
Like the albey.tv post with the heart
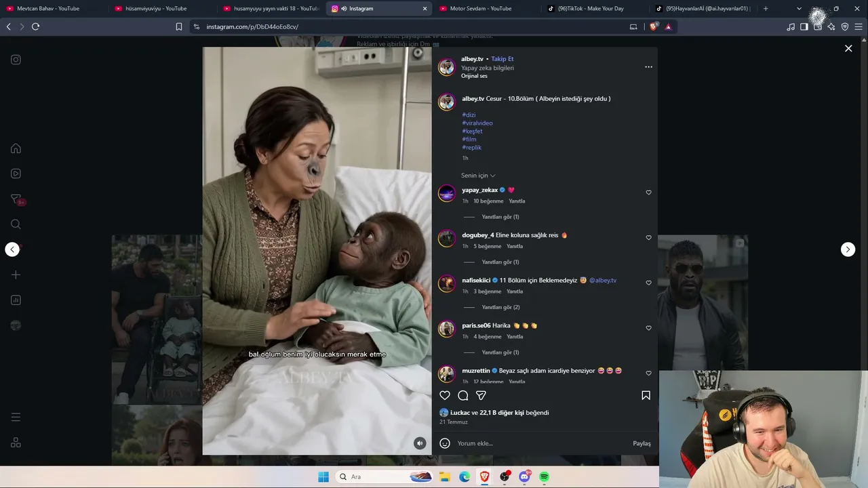445,395
